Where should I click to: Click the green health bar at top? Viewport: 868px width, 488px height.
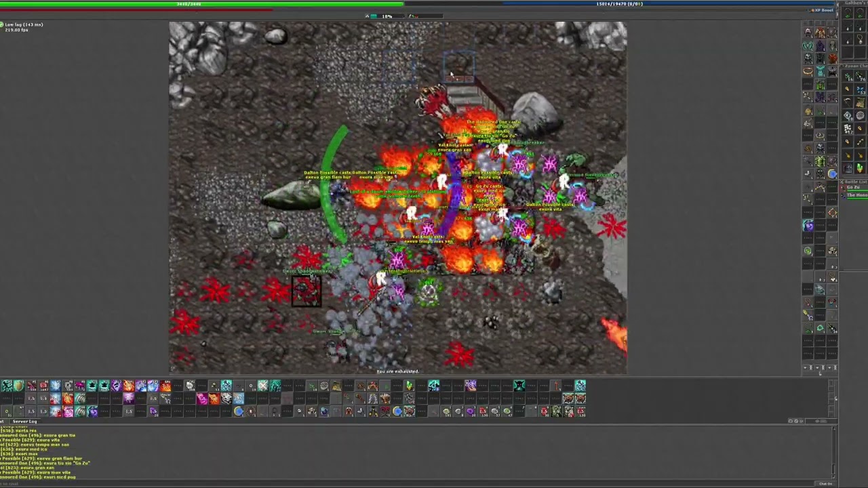point(202,3)
